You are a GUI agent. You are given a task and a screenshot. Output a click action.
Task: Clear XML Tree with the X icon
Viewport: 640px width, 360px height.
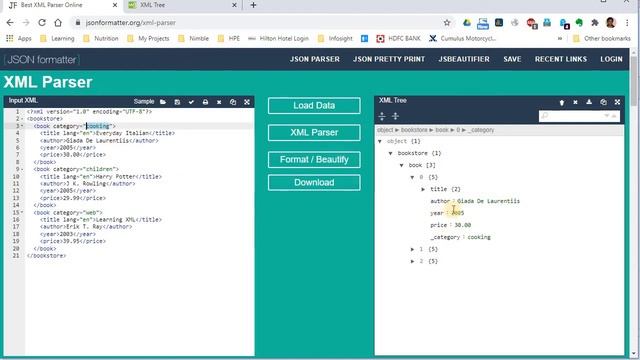pyautogui.click(x=576, y=102)
